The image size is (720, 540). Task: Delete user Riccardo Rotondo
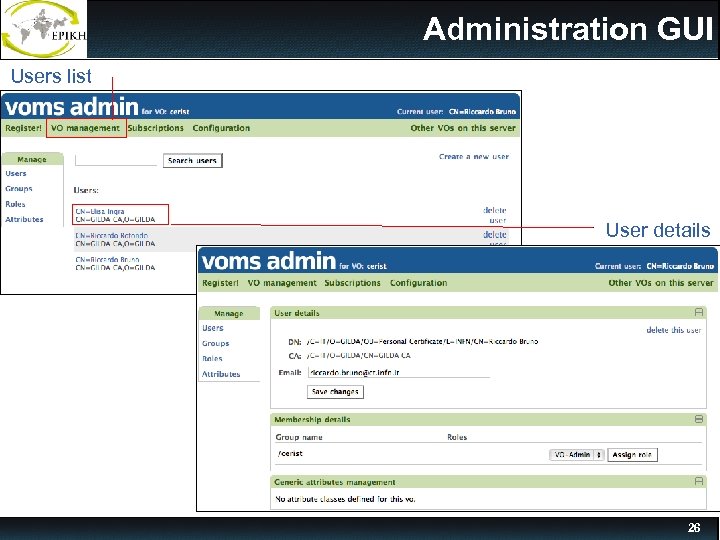pos(495,235)
